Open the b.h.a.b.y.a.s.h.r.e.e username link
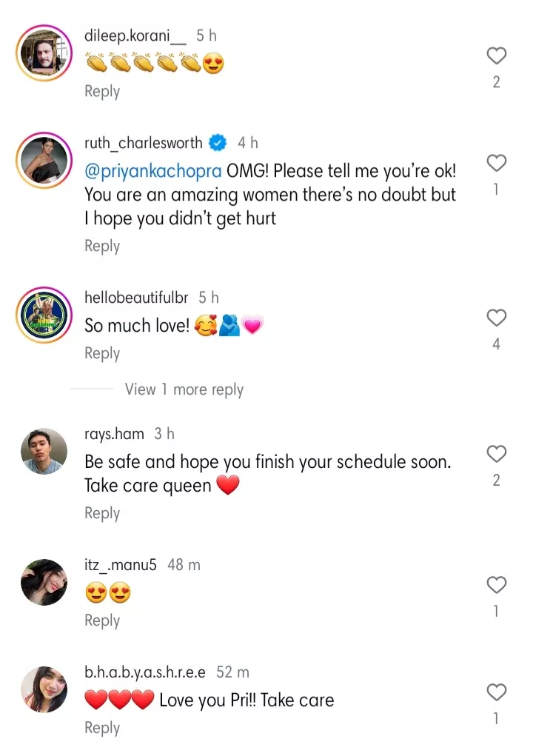This screenshot has width=533, height=756. [x=145, y=672]
